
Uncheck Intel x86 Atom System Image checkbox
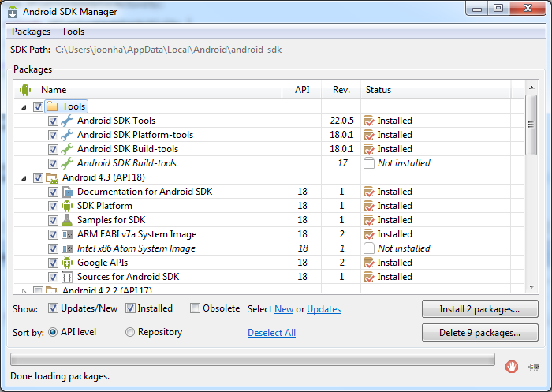click(x=53, y=248)
